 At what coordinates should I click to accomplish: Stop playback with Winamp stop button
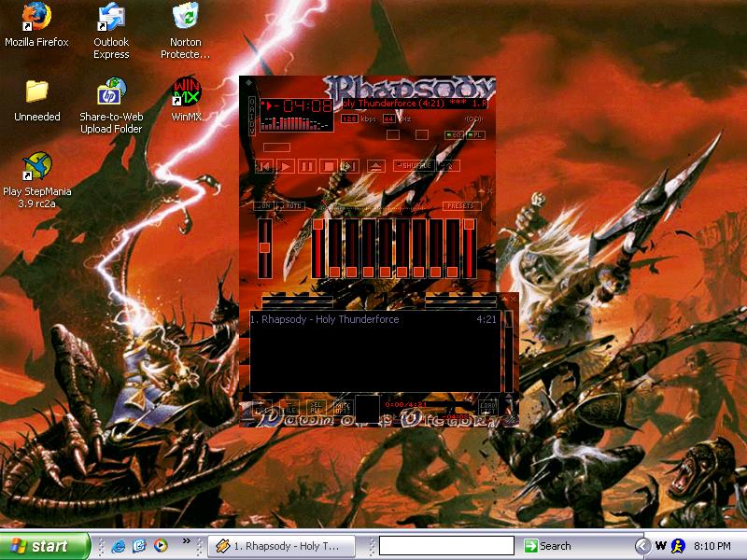[x=329, y=166]
